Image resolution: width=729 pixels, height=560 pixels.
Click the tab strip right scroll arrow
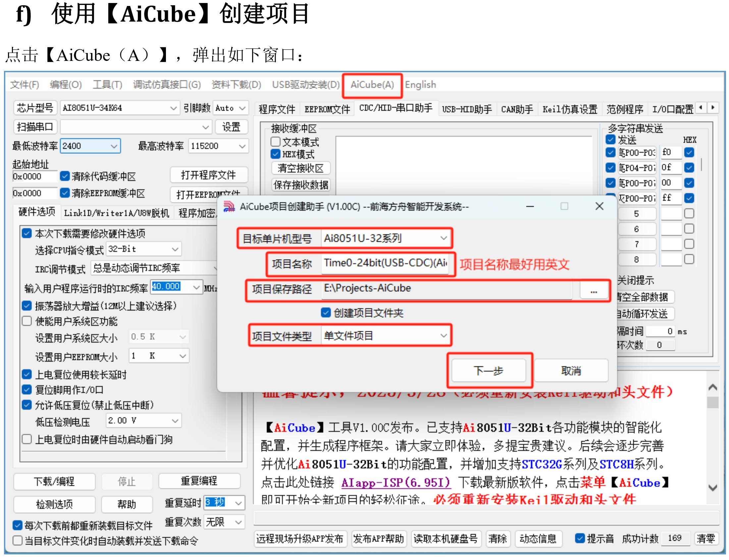713,108
